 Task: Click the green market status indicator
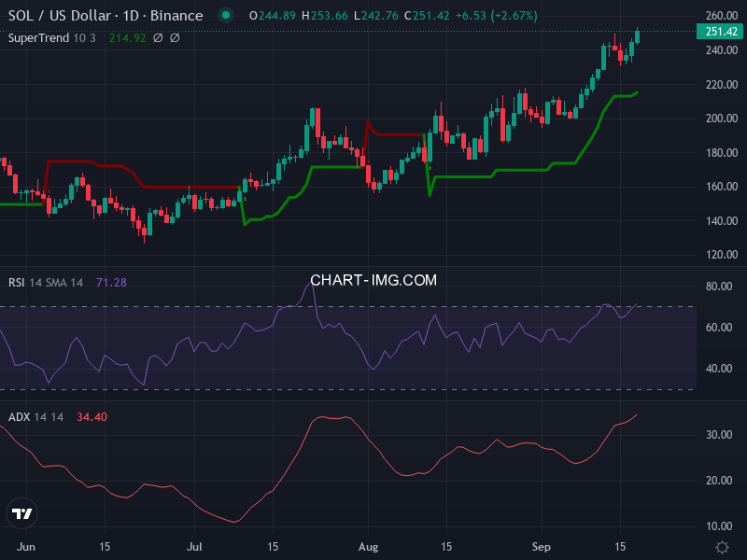pos(224,16)
